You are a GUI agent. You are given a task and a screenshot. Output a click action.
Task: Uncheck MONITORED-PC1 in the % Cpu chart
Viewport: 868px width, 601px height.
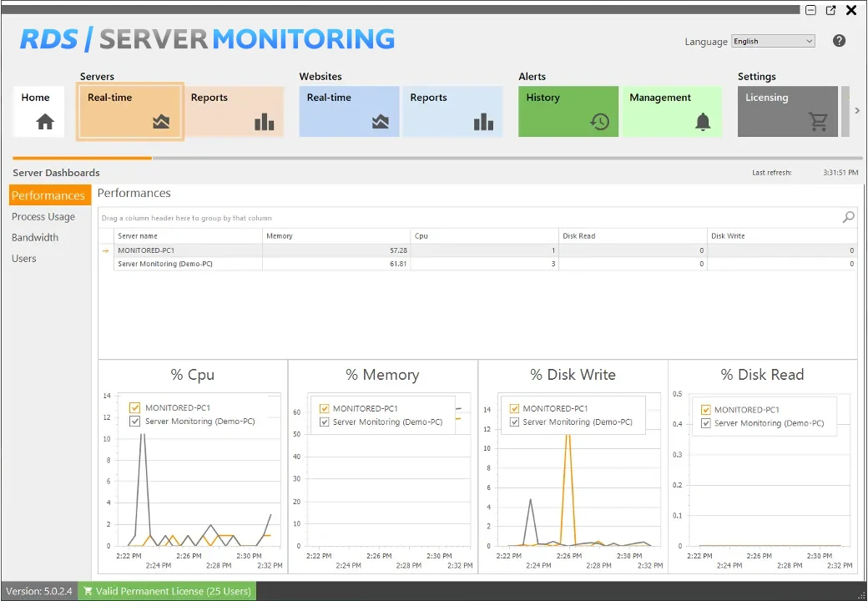click(135, 408)
